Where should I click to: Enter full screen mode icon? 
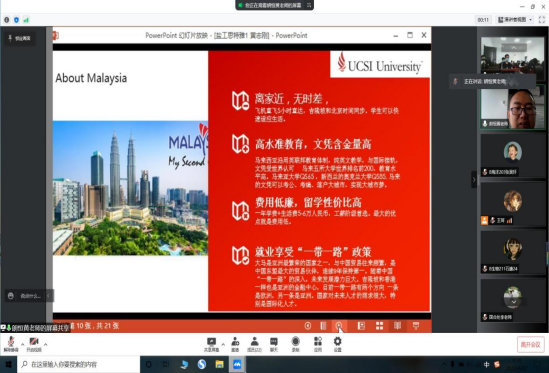pos(542,20)
